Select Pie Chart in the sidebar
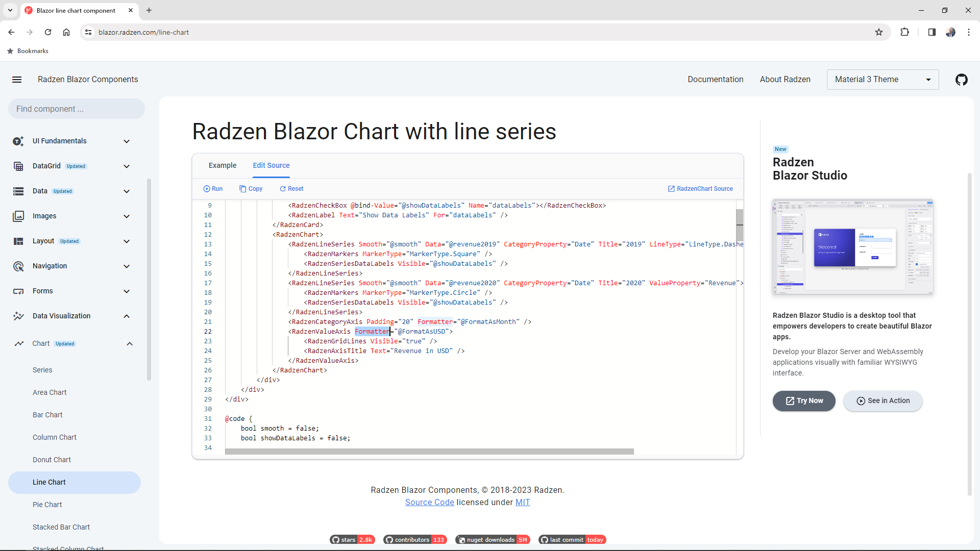980x551 pixels. pyautogui.click(x=47, y=504)
